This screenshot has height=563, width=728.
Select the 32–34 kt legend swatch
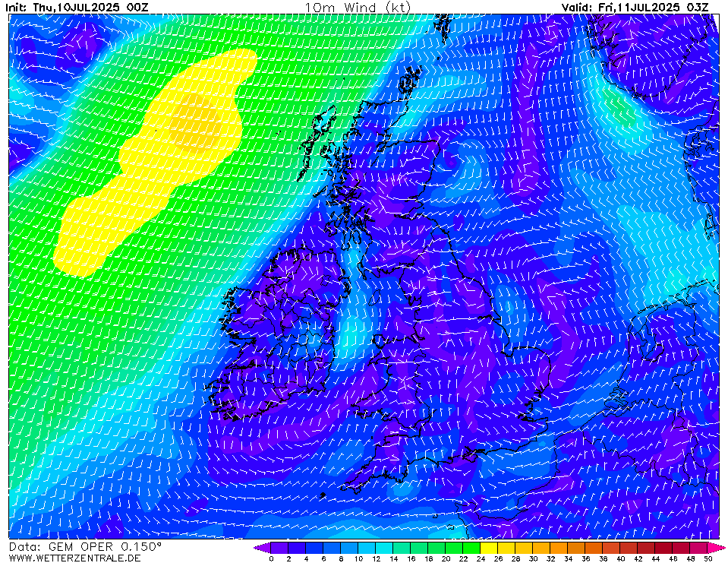[x=559, y=548]
